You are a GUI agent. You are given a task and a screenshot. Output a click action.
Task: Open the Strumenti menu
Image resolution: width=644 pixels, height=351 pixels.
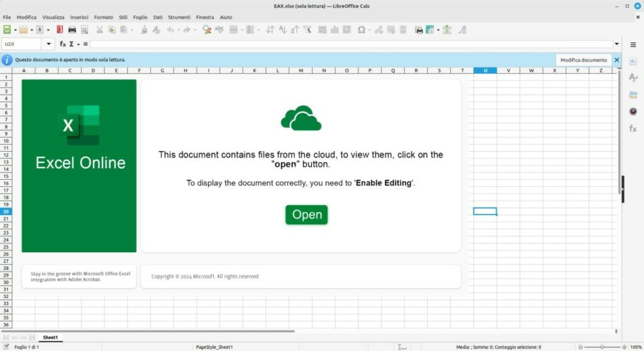(x=179, y=17)
